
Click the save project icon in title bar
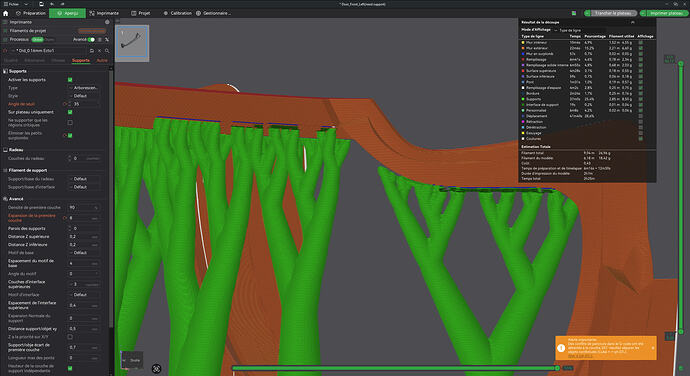[x=41, y=4]
